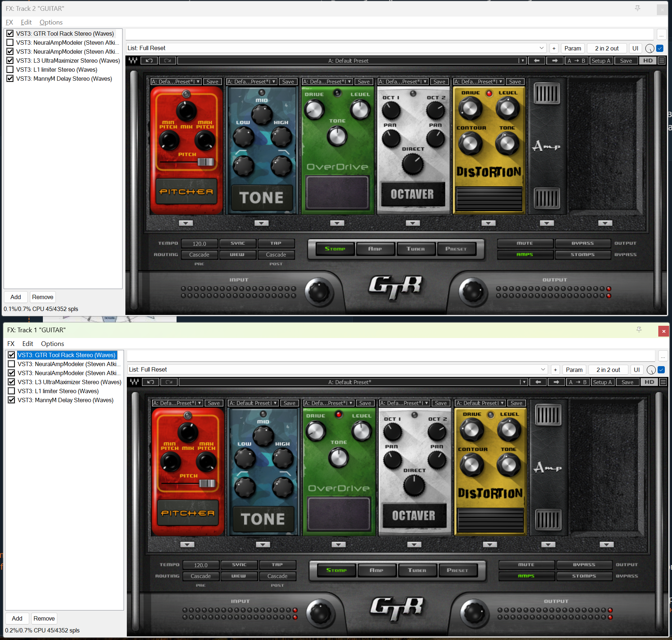This screenshot has width=672, height=640.
Task: Open Pitcher preset dropdown in Track 2 rack
Action: (x=176, y=82)
